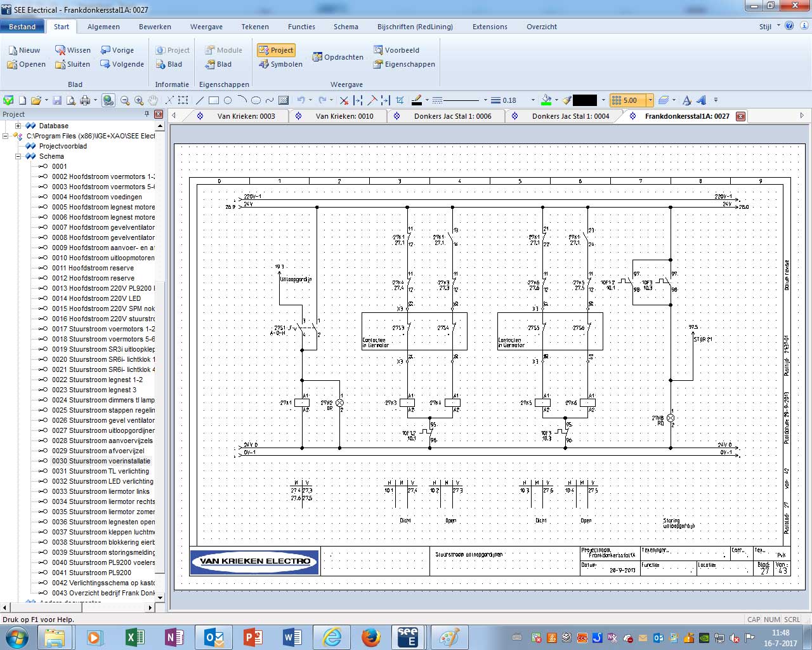Toggle the Eigenschappen view button
Viewport: 812px width, 650px height.
[x=403, y=64]
